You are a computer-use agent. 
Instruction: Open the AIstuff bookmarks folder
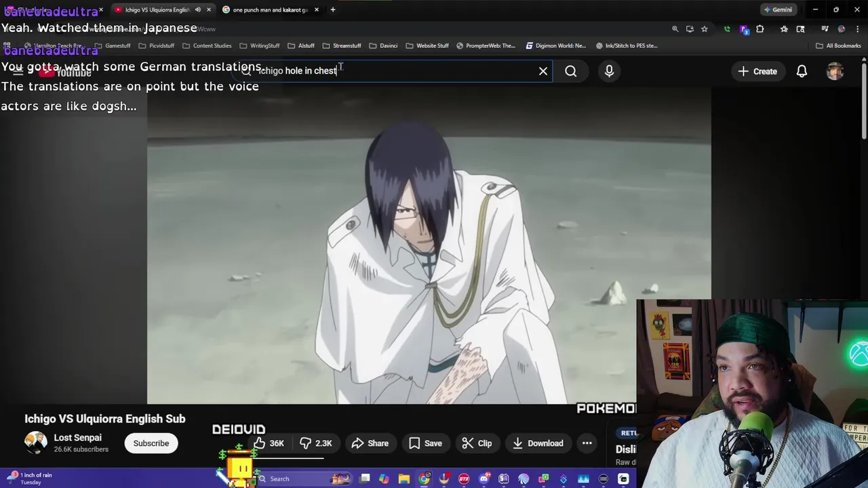point(300,45)
